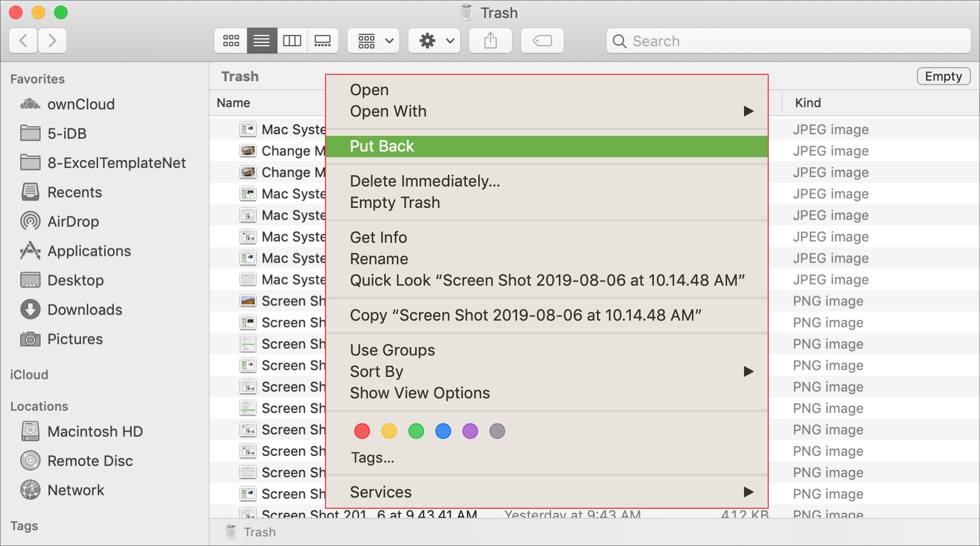The width and height of the screenshot is (980, 546).
Task: Expand the Open With submenu
Action: click(388, 111)
